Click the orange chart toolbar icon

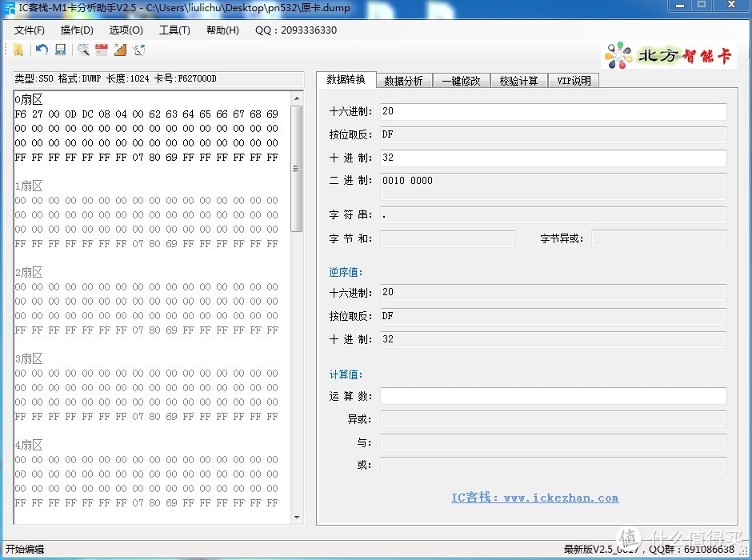point(120,50)
